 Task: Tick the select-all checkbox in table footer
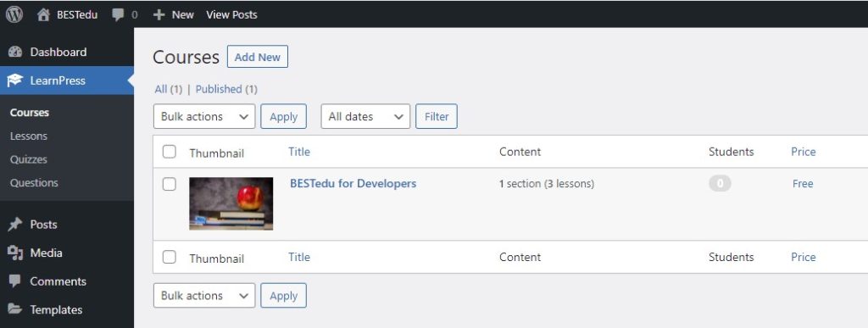tap(170, 257)
